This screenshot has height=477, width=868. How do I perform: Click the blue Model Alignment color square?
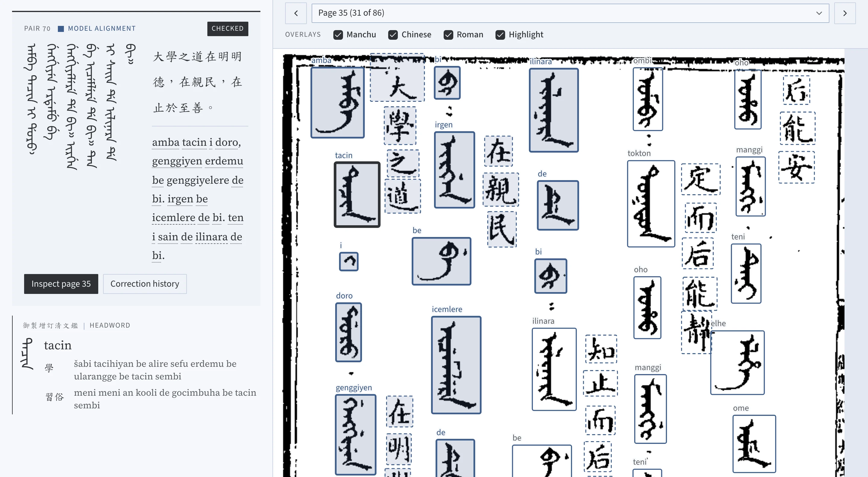coord(61,29)
